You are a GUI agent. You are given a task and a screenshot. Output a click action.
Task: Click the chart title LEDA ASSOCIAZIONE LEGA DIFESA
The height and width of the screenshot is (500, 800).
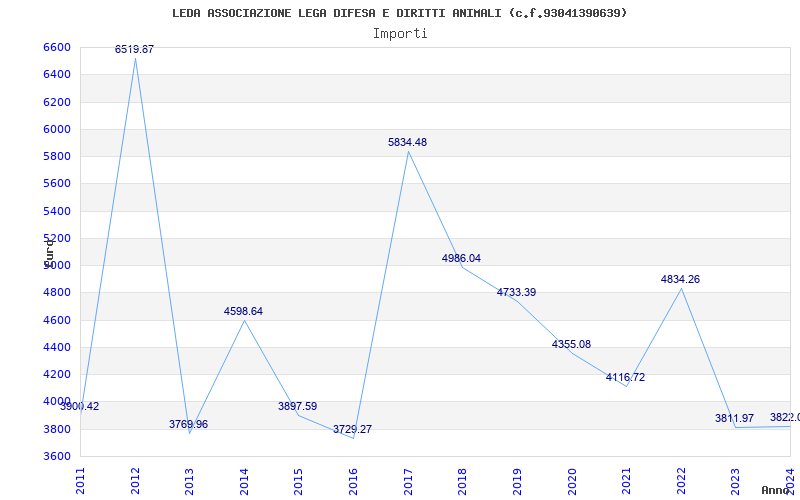(399, 13)
